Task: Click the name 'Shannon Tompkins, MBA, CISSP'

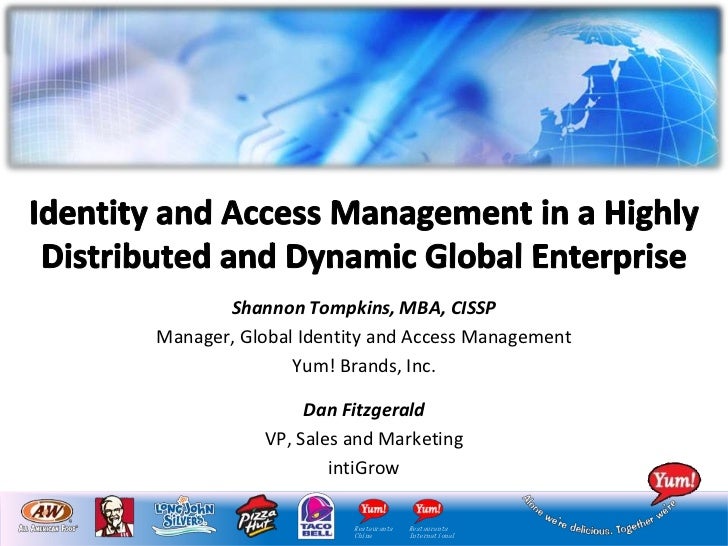Action: [x=364, y=308]
